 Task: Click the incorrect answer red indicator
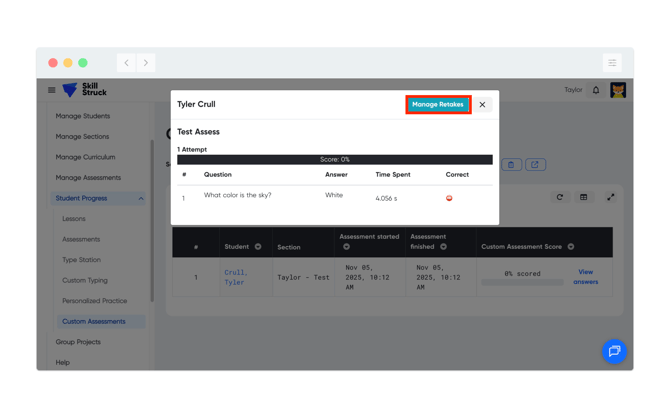tap(449, 198)
